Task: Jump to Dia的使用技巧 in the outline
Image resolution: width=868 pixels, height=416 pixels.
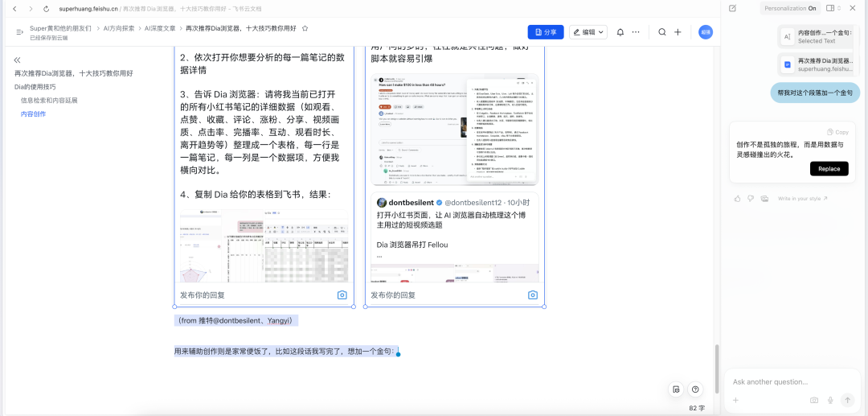Action: click(x=35, y=87)
